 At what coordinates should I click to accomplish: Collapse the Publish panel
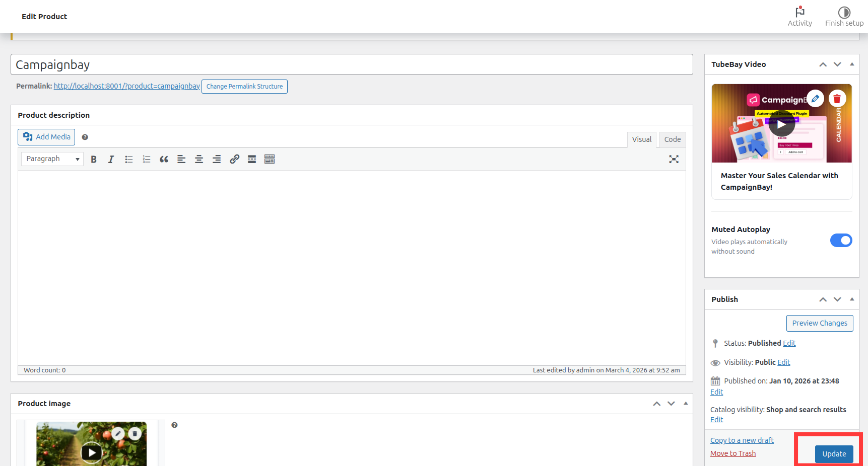(851, 299)
